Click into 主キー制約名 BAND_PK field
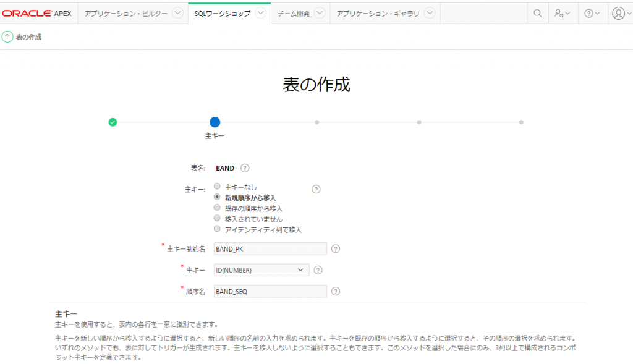The width and height of the screenshot is (633, 364). 270,248
